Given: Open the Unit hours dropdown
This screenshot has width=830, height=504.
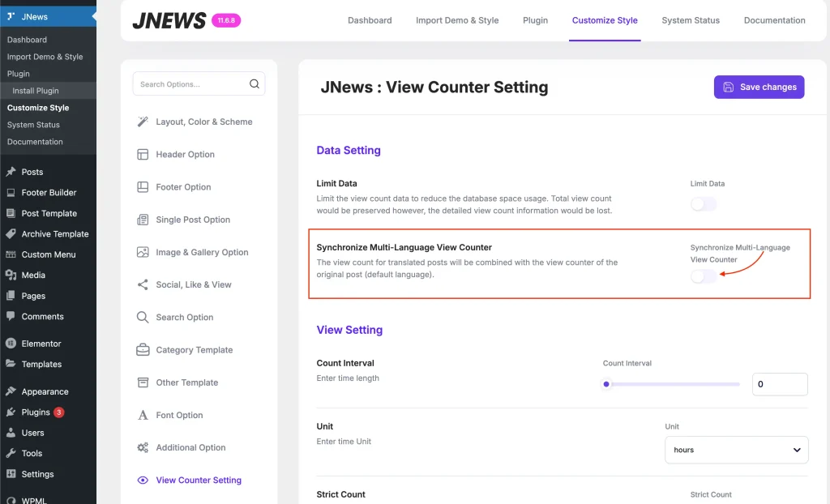Looking at the screenshot, I should [x=736, y=450].
